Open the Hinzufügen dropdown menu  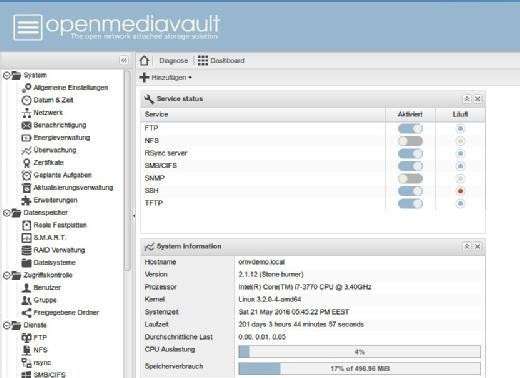click(x=166, y=78)
